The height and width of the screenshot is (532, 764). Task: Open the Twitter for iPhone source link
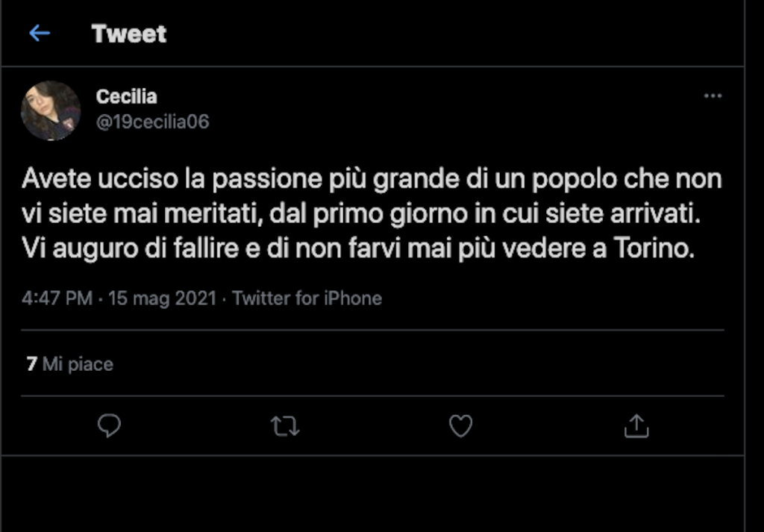[x=307, y=298]
